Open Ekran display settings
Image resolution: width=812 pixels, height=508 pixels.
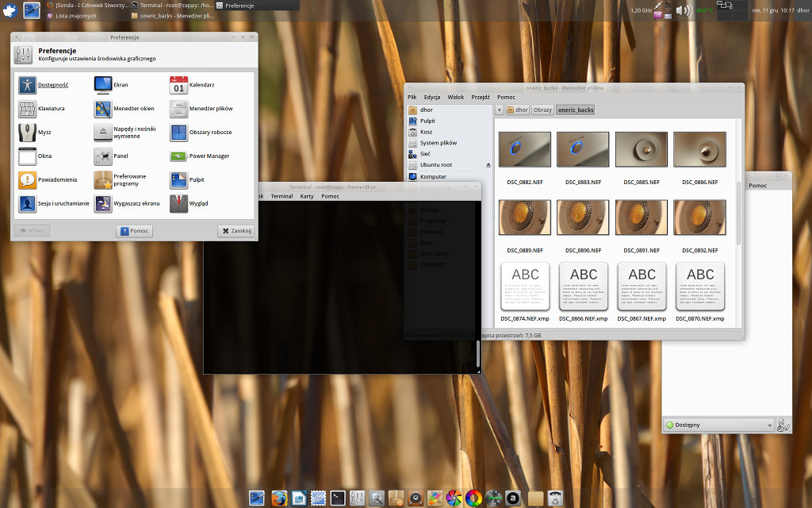[x=111, y=85]
